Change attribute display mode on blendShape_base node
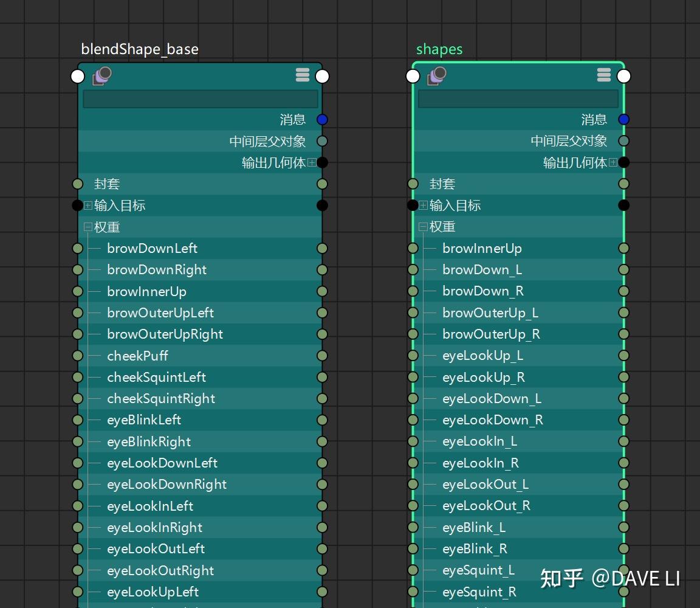This screenshot has width=700, height=608. (302, 75)
